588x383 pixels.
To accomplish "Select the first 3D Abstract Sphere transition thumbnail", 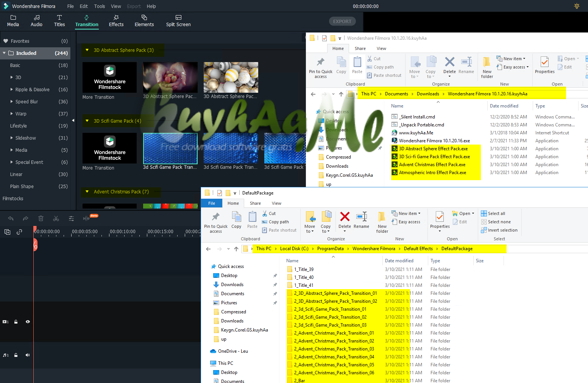I will click(170, 77).
